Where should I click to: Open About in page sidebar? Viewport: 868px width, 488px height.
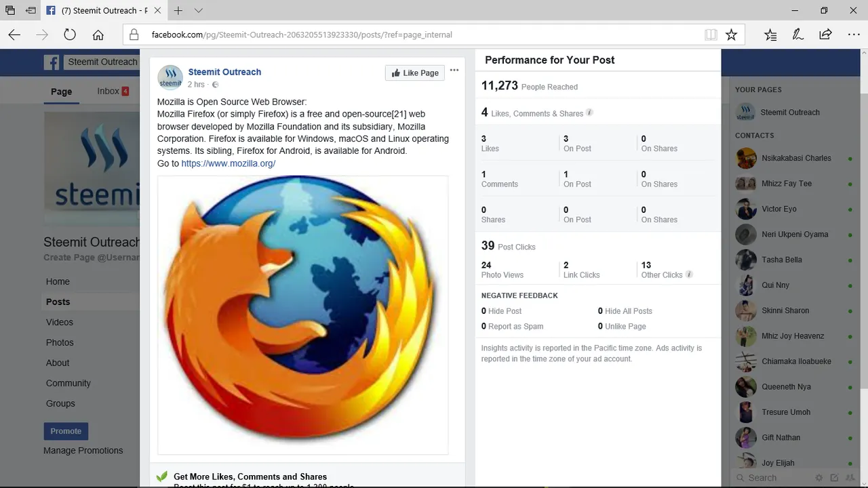[58, 363]
